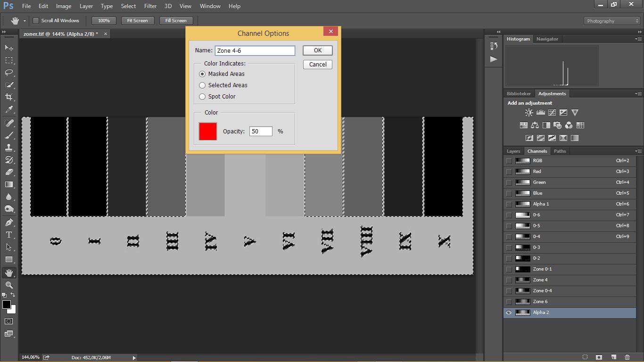
Task: Select the Selected Areas radio option
Action: coord(203,85)
